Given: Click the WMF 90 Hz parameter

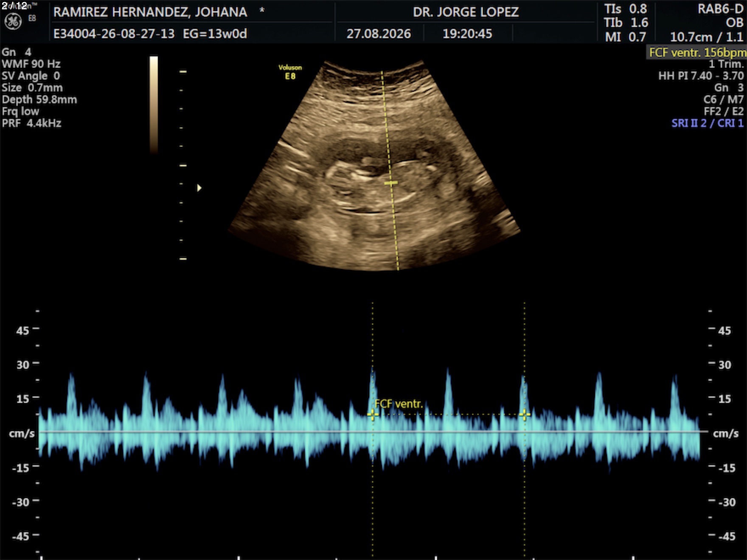Looking at the screenshot, I should coord(31,64).
